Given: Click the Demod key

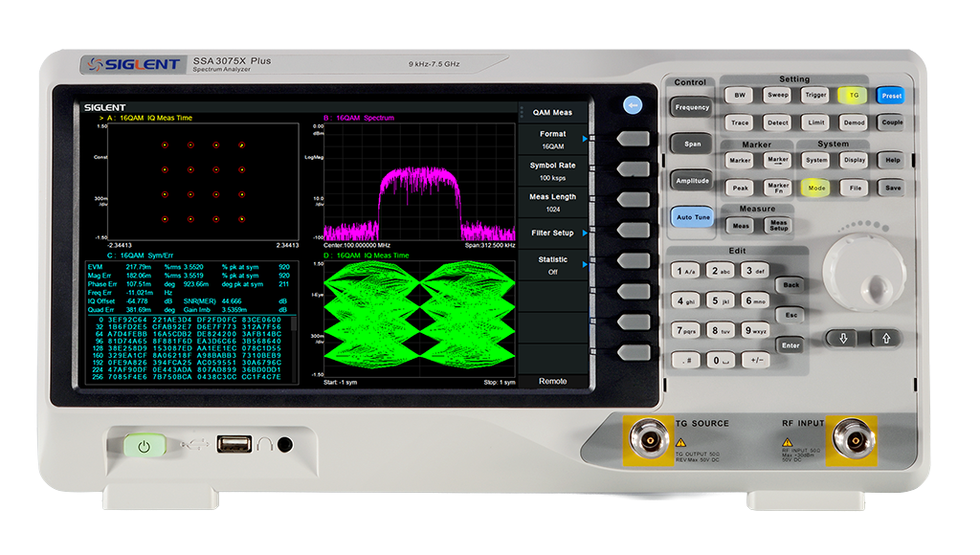Looking at the screenshot, I should tap(854, 122).
